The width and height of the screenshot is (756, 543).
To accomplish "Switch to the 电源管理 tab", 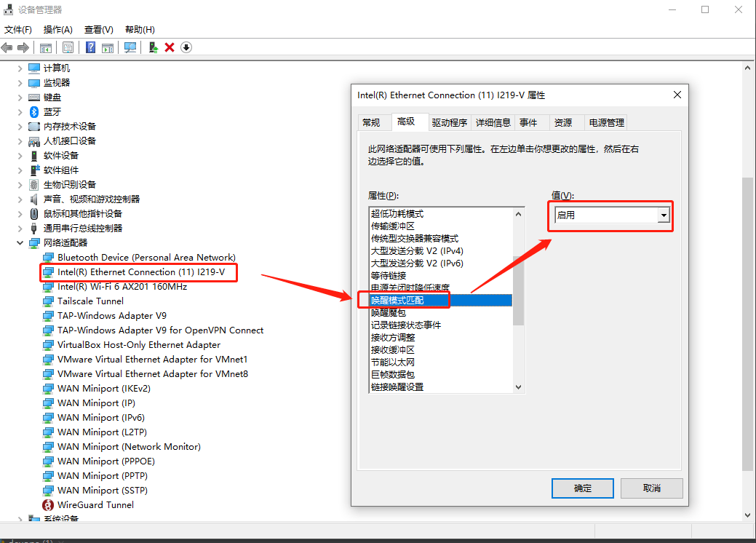I will coord(606,122).
